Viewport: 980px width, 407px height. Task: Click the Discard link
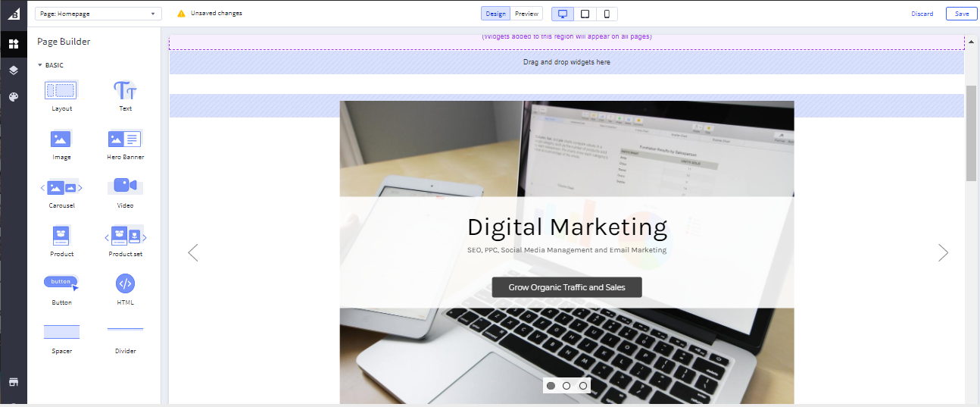coord(922,14)
